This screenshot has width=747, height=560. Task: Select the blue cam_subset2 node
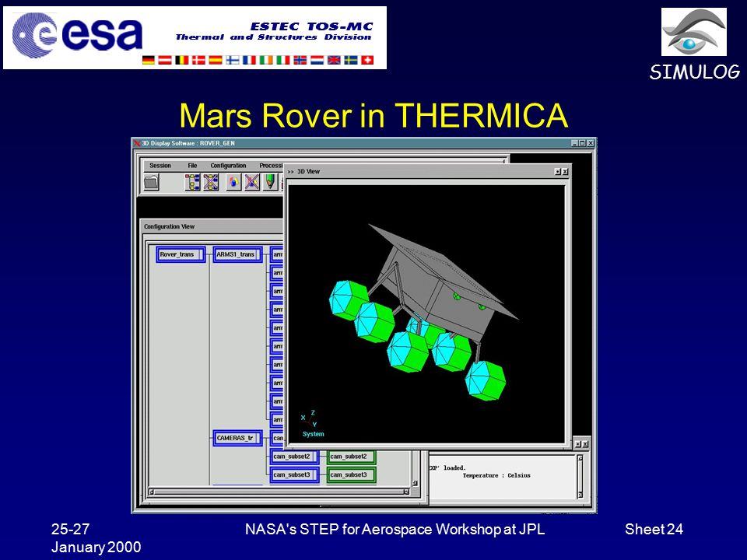point(294,457)
